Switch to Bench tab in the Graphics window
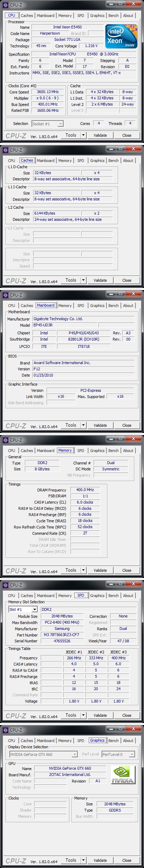 click(x=113, y=741)
